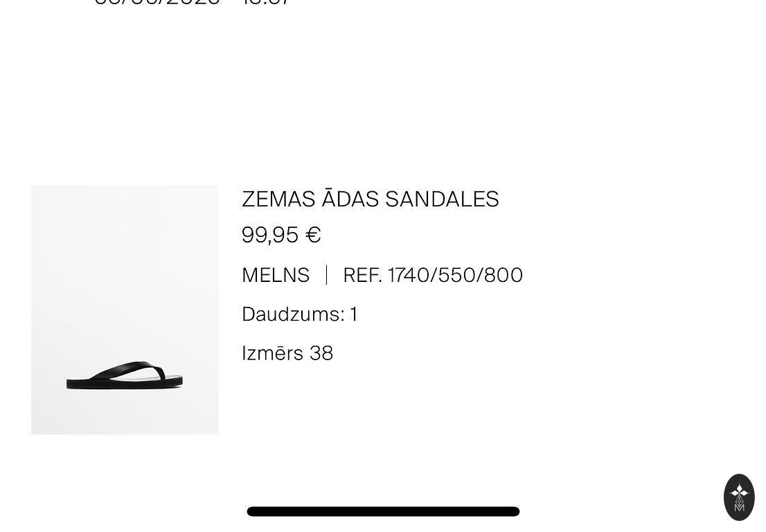Click the size value 38

(x=321, y=353)
